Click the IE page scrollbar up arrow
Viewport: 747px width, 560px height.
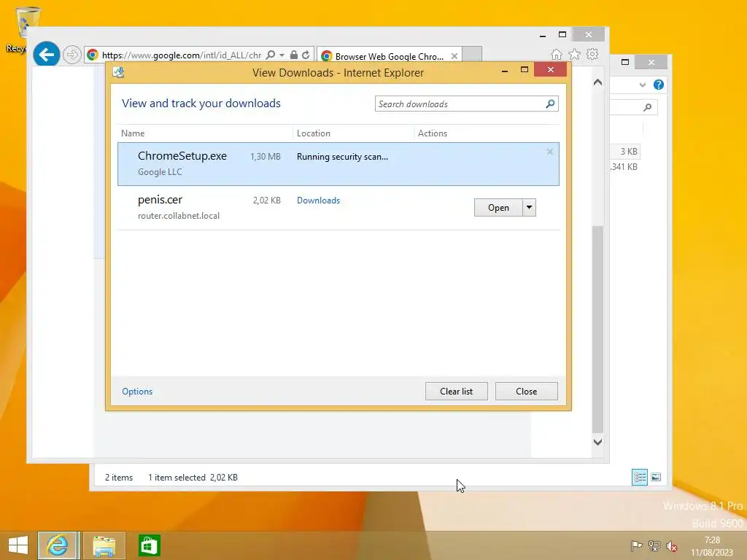(598, 82)
